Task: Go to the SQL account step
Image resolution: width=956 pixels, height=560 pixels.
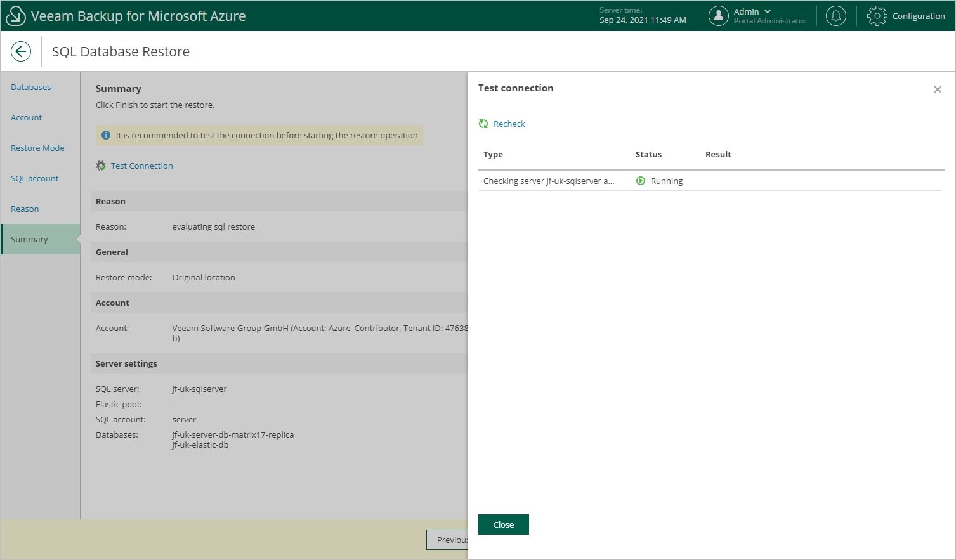Action: point(35,178)
